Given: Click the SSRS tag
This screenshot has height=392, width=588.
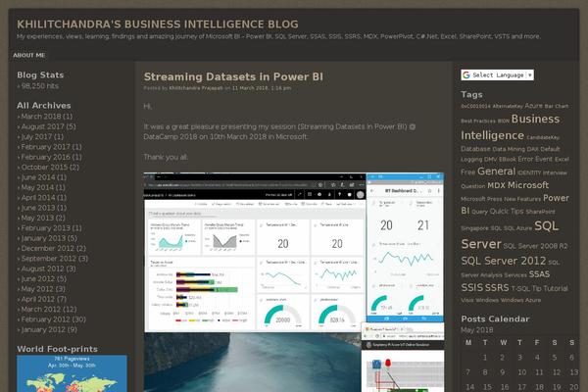Looking at the screenshot, I should pos(497,288).
